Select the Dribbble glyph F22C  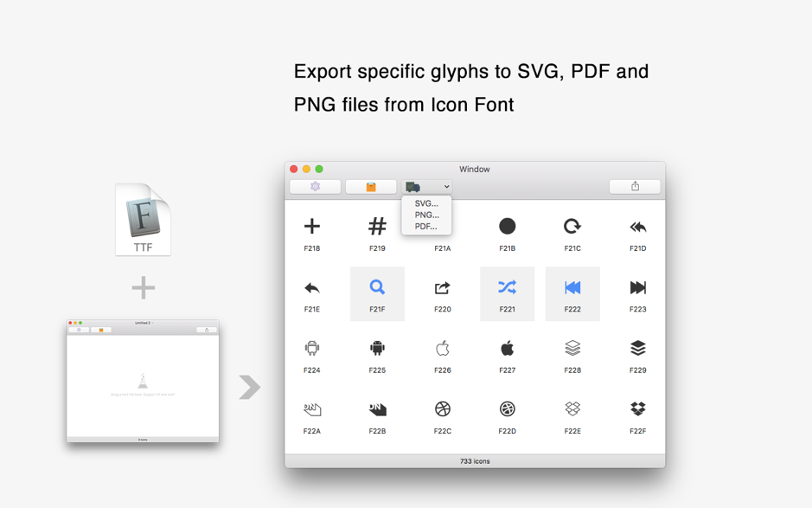(442, 410)
